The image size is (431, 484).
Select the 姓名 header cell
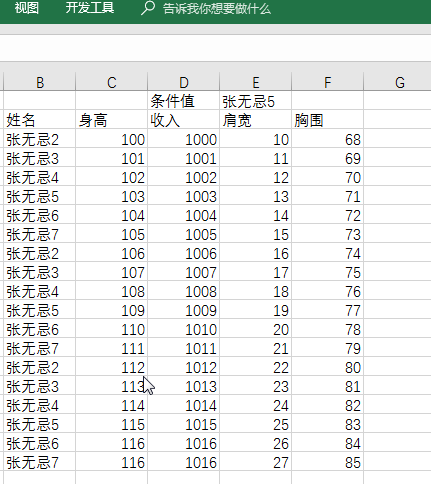coord(40,120)
